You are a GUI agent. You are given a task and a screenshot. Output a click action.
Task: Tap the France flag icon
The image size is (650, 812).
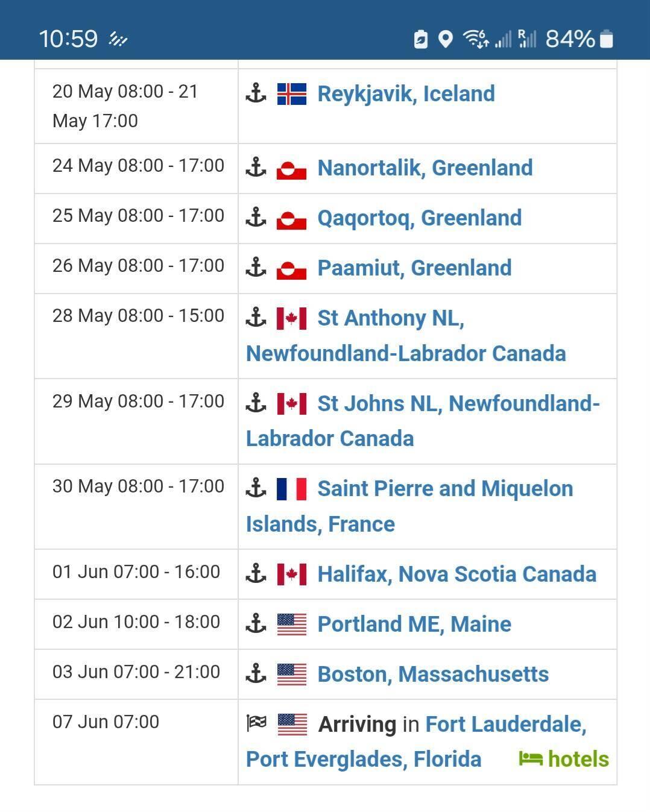[292, 489]
